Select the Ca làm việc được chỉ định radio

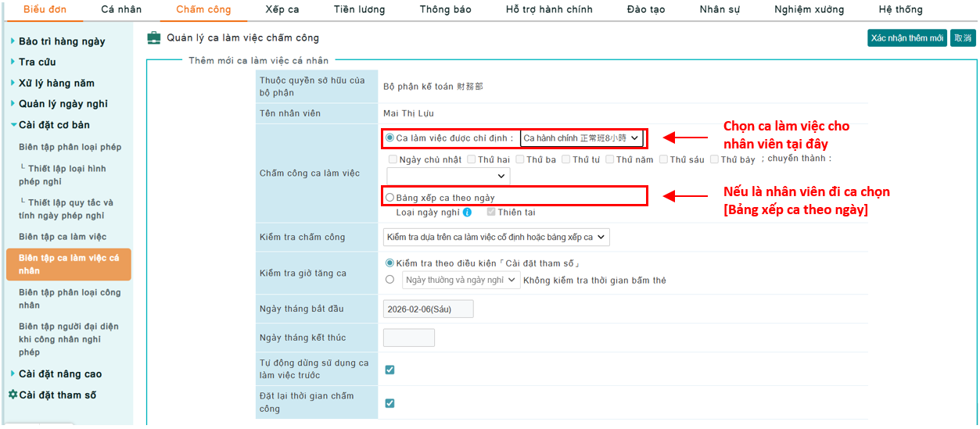(389, 138)
